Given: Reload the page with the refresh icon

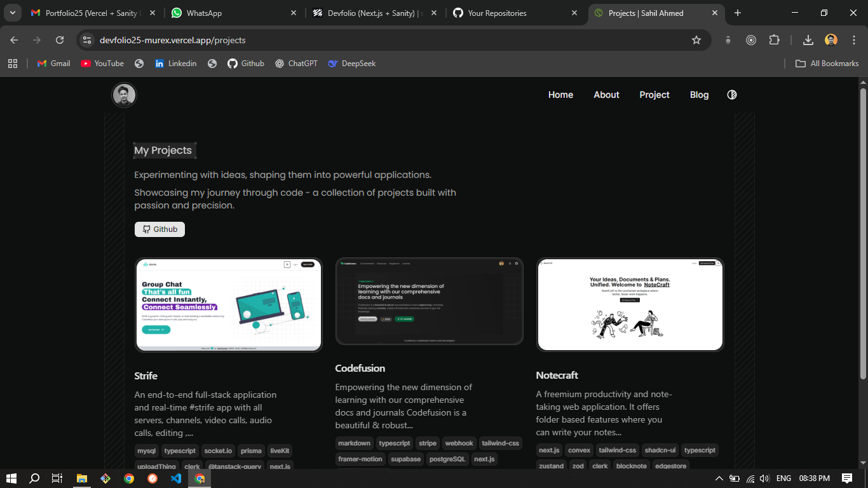Looking at the screenshot, I should click(x=60, y=40).
